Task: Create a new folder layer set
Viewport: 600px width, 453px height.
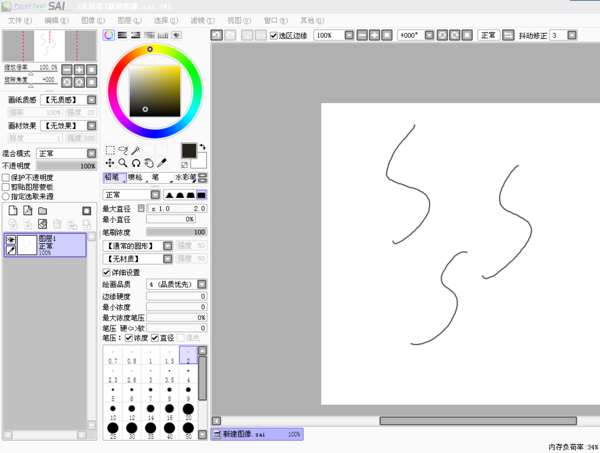Action: tap(42, 211)
